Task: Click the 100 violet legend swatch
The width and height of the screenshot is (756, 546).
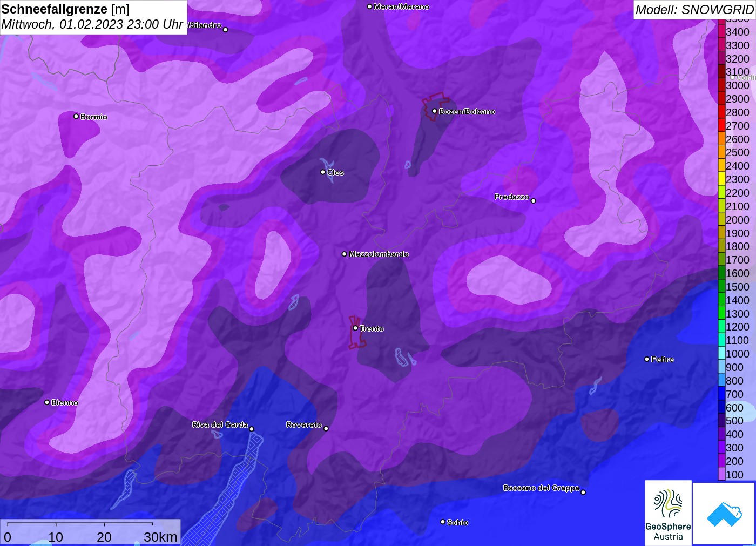Action: click(x=721, y=474)
